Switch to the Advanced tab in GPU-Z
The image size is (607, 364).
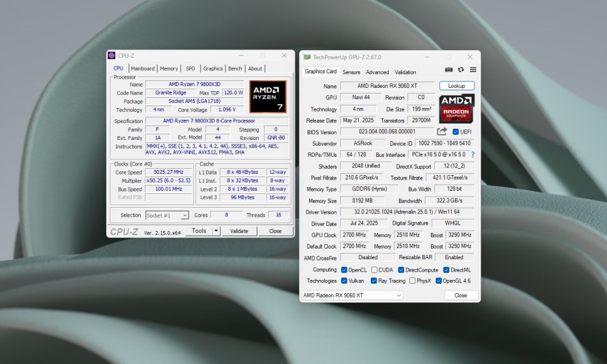(x=378, y=72)
